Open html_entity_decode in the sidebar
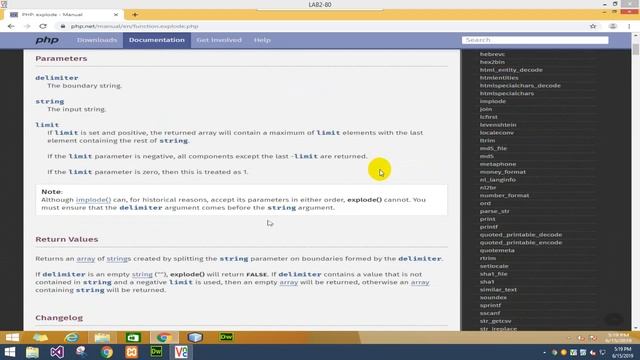The image size is (640, 360). (511, 70)
